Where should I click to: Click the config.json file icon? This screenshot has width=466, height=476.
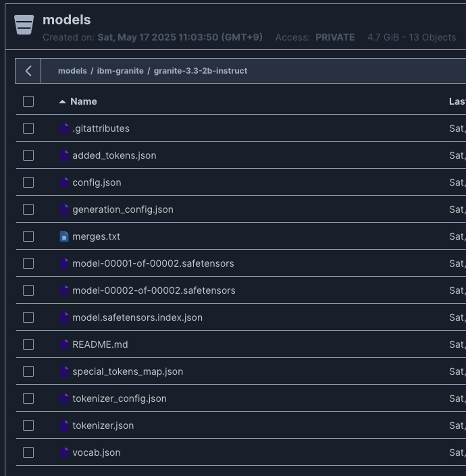[x=64, y=182]
